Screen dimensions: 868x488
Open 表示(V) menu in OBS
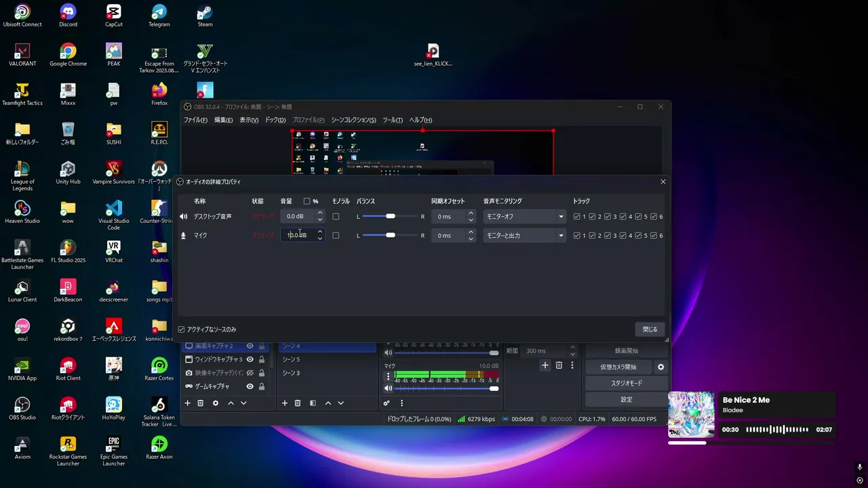(x=249, y=120)
